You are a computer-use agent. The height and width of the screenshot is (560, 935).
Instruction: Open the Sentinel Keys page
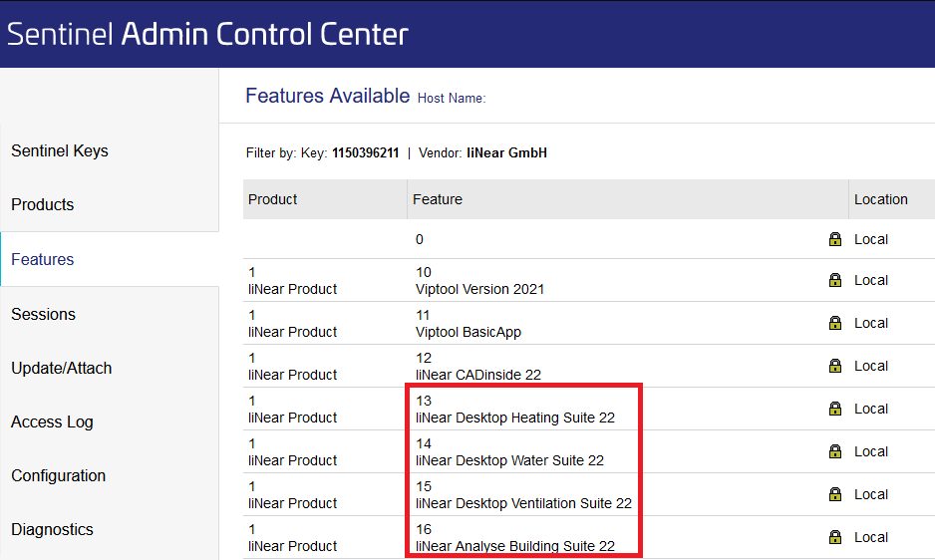(60, 150)
